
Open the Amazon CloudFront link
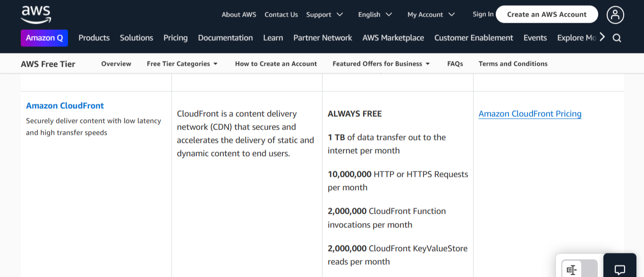pyautogui.click(x=65, y=106)
